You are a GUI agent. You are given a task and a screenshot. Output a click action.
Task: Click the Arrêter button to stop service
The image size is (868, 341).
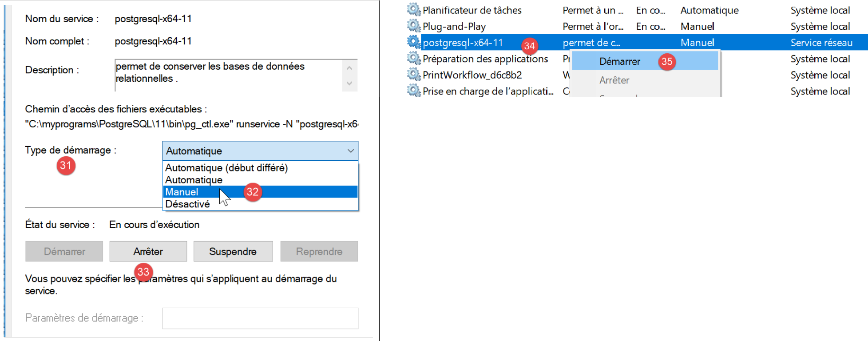click(148, 251)
